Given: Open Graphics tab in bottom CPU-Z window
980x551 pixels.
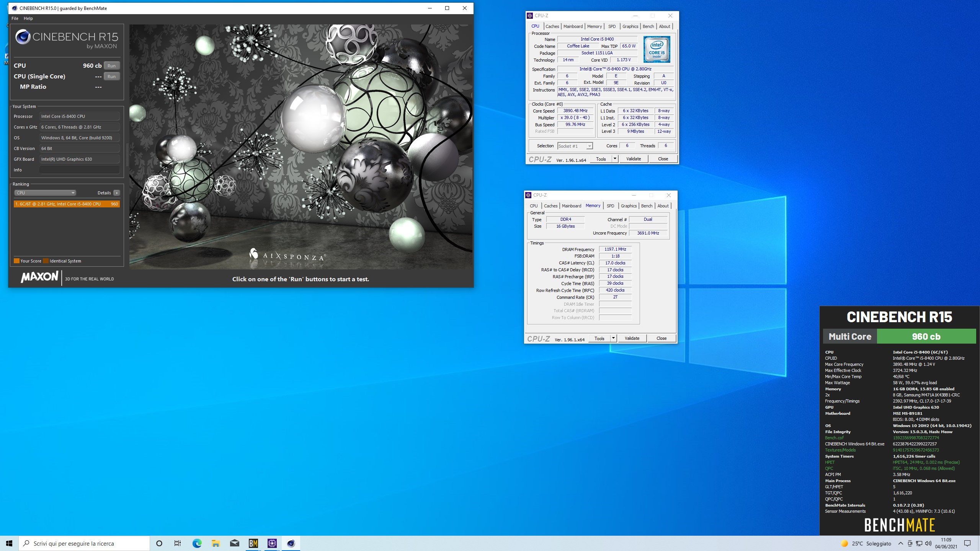Looking at the screenshot, I should pos(629,206).
